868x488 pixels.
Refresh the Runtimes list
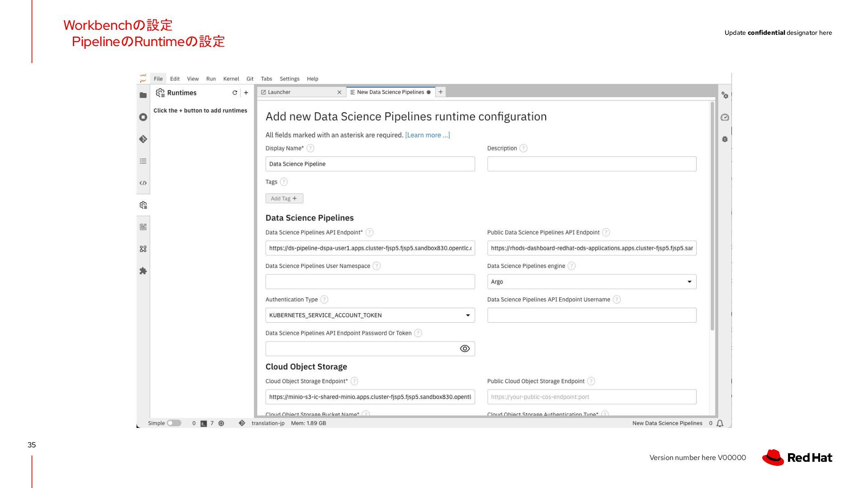point(235,93)
